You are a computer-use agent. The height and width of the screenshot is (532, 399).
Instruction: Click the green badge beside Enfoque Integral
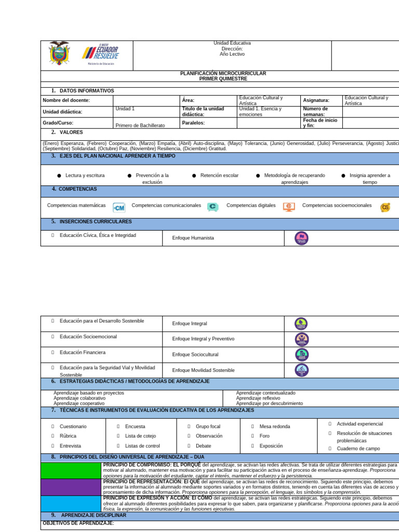pos(301,324)
